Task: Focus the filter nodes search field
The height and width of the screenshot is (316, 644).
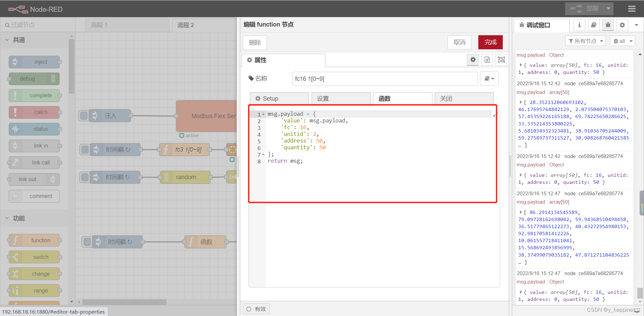Action: pyautogui.click(x=38, y=25)
